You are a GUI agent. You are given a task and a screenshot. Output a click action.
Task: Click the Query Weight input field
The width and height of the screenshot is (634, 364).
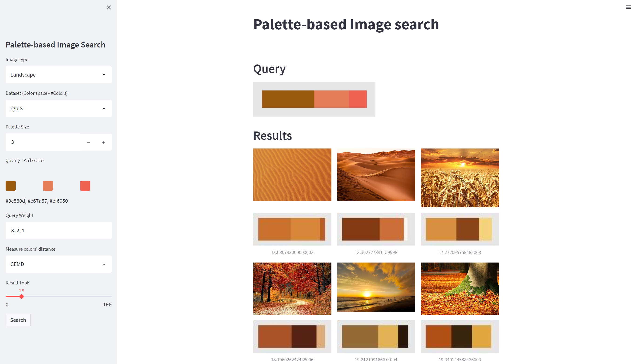coord(58,230)
